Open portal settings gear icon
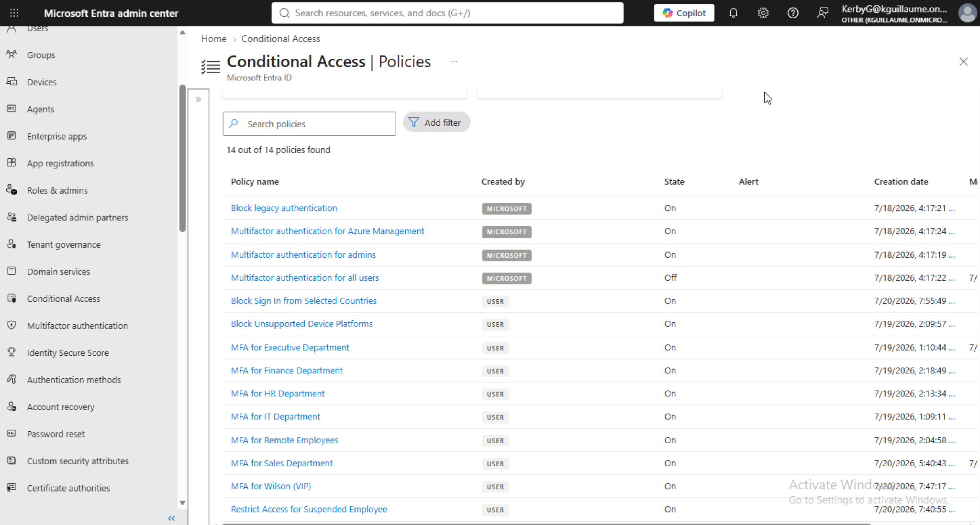The image size is (980, 525). pyautogui.click(x=763, y=13)
